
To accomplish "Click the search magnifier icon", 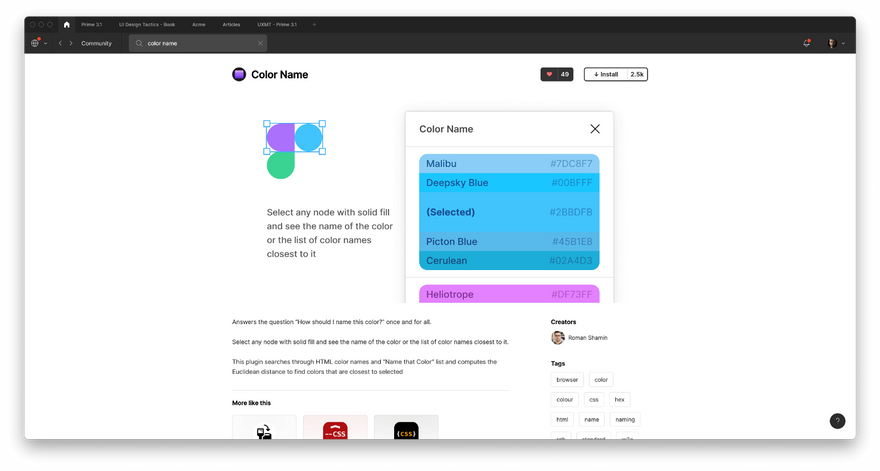I will (x=139, y=43).
